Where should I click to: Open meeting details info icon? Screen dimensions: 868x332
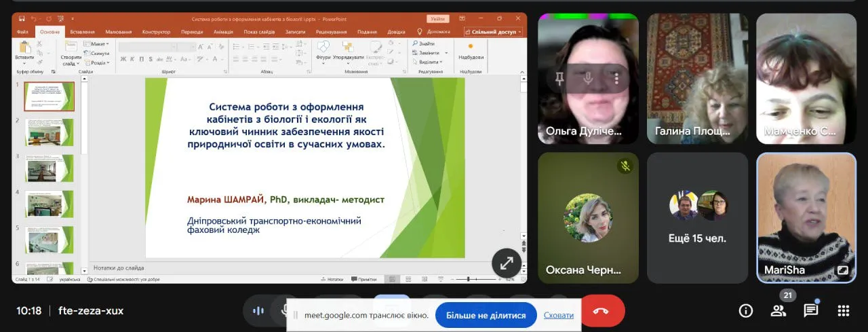point(746,311)
